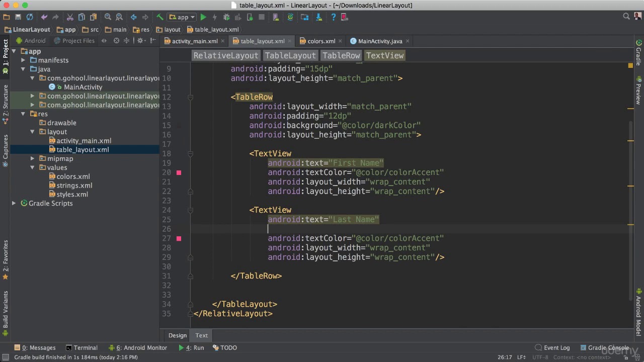Click the Redo arrow icon

pos(55,17)
